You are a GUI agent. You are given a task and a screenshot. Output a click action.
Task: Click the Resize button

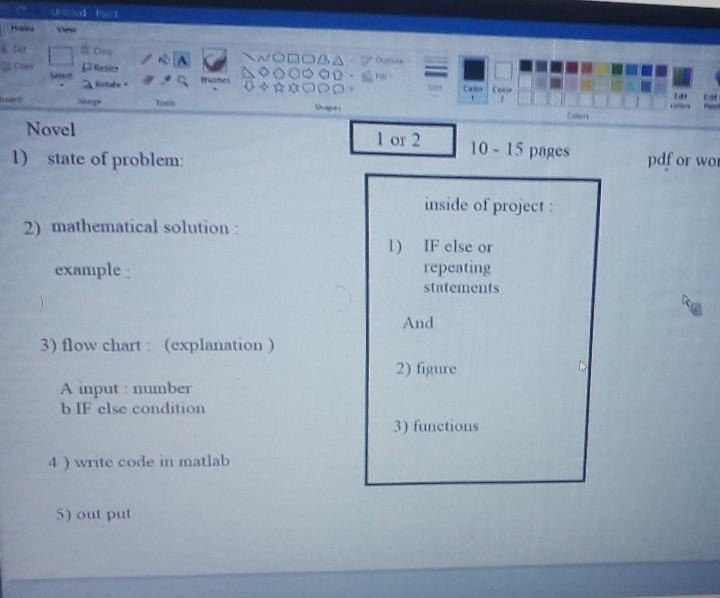point(100,68)
